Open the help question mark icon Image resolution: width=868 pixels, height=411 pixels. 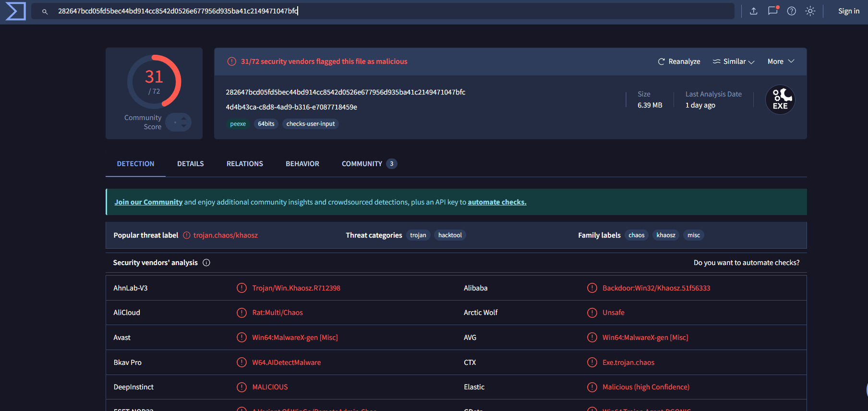tap(792, 11)
